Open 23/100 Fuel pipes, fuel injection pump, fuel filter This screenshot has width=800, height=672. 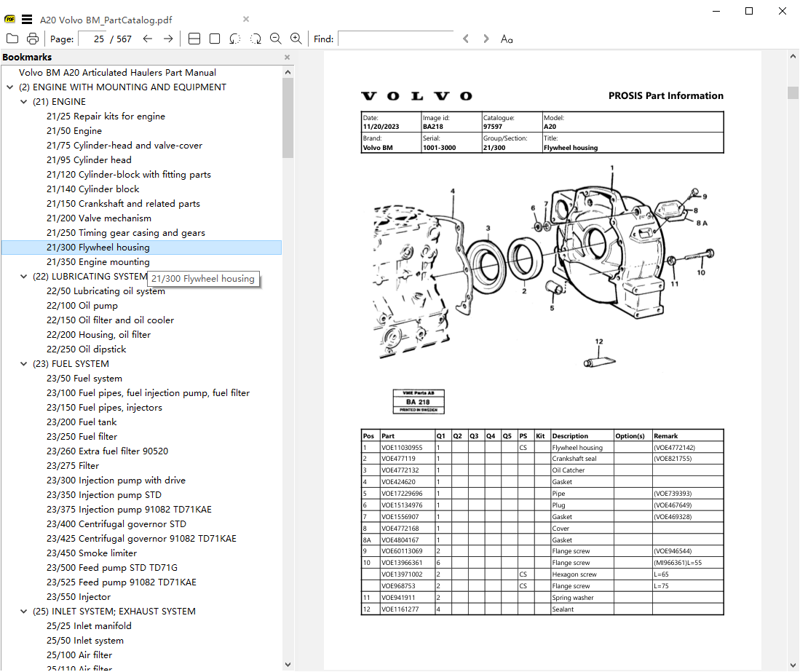click(x=148, y=393)
